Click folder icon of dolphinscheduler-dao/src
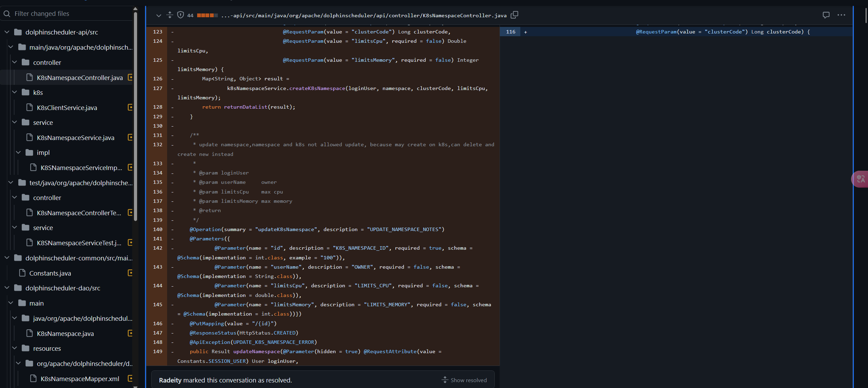Viewport: 868px width, 388px height. point(18,288)
